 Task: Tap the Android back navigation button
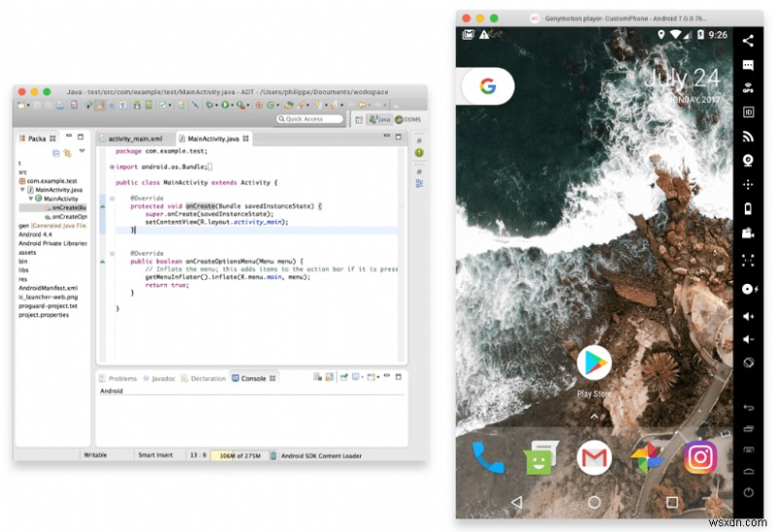[x=516, y=502]
